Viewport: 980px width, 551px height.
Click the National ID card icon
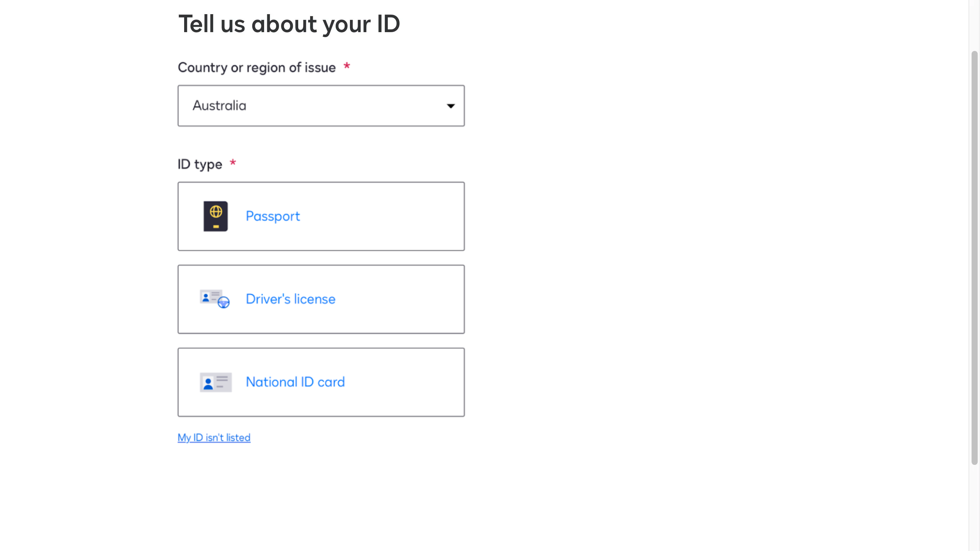tap(216, 382)
